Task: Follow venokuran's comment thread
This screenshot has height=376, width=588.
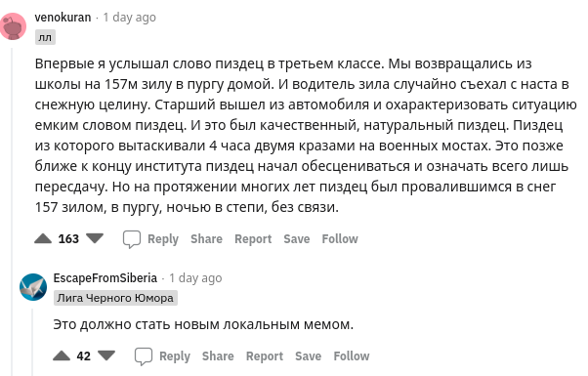Action: coord(340,239)
